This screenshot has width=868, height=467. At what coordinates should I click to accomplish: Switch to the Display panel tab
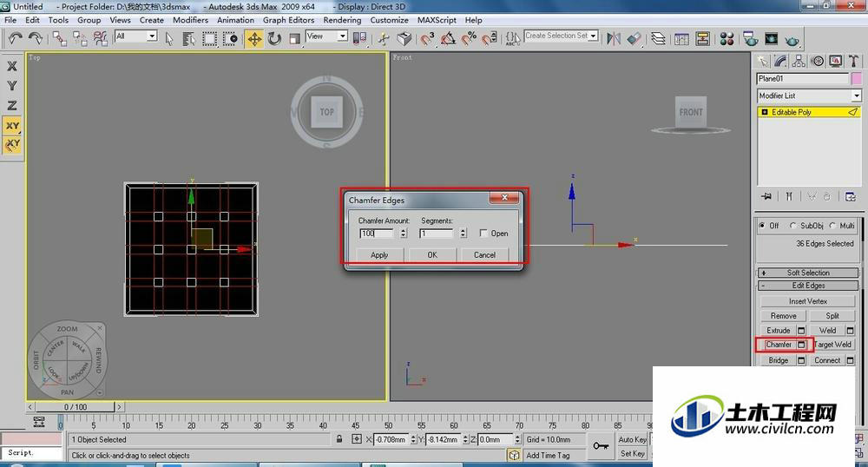[835, 61]
